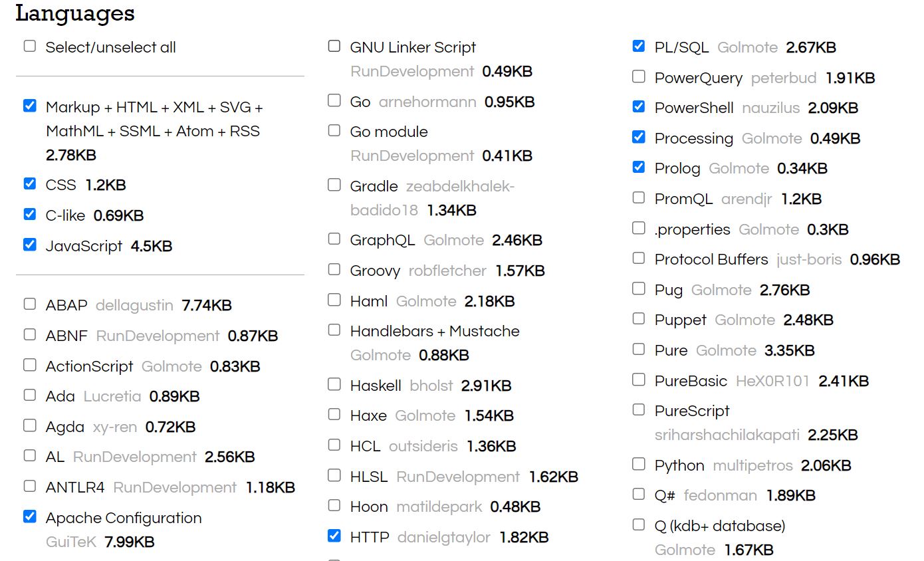The image size is (924, 561).
Task: Tick the ActionScript checkbox
Action: [x=30, y=366]
